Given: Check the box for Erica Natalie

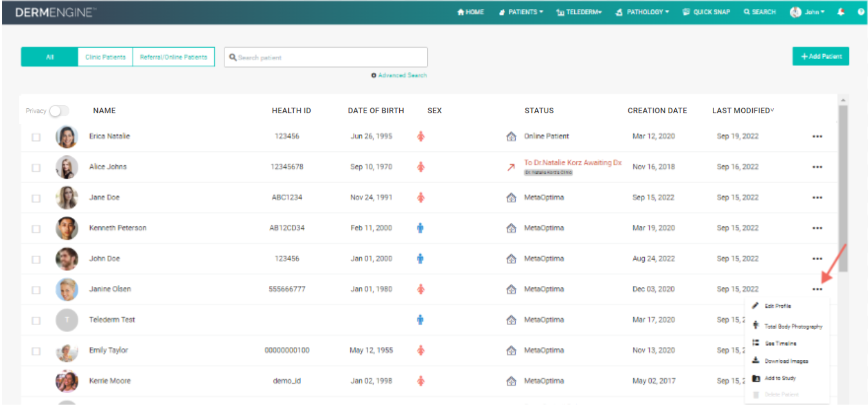Looking at the screenshot, I should click(36, 137).
